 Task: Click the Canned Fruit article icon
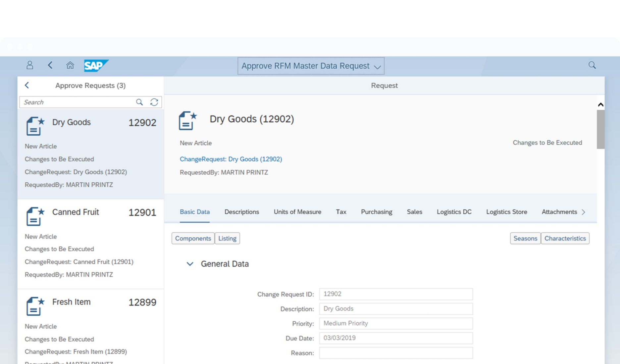point(34,217)
